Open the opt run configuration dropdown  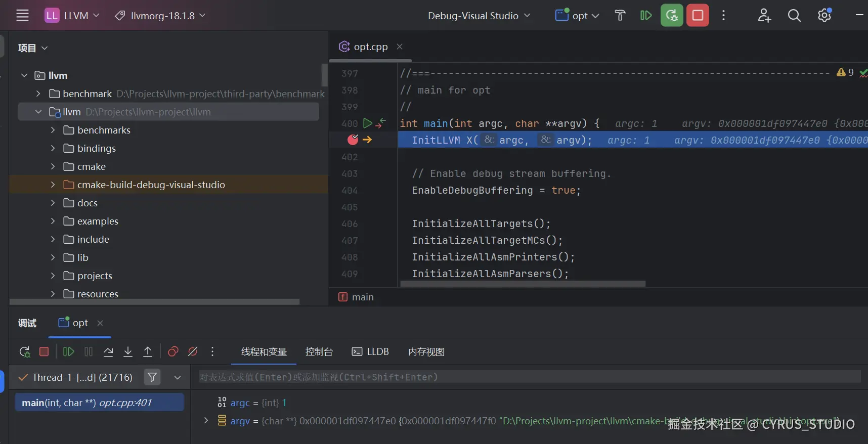point(577,15)
